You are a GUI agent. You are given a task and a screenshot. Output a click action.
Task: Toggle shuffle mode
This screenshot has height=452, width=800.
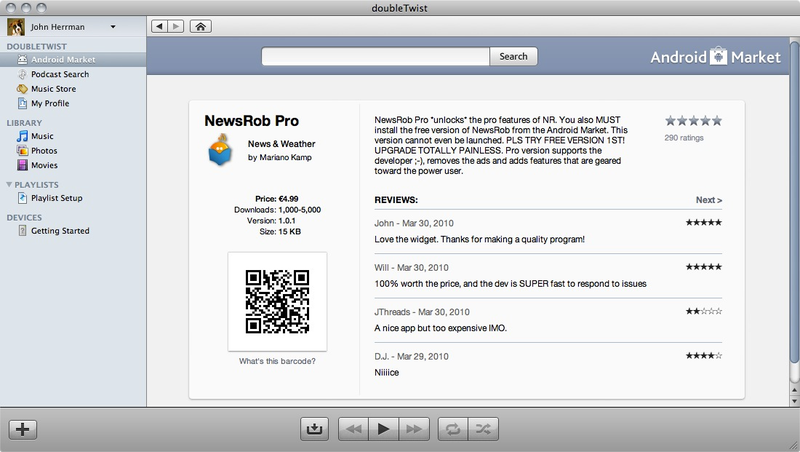(483, 429)
